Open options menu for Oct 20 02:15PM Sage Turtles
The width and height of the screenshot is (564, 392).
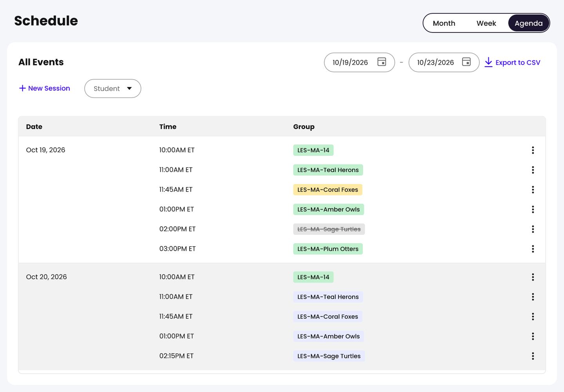tap(533, 356)
